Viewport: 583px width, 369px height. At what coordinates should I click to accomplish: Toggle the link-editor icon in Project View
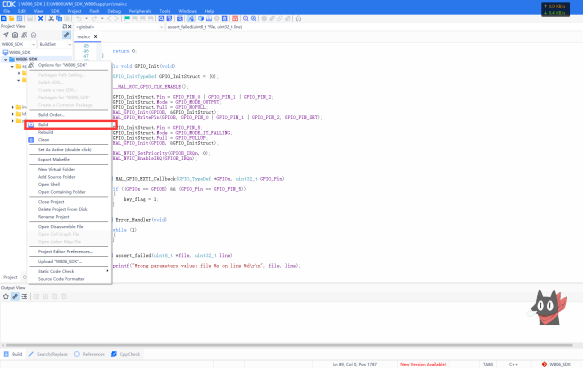pyautogui.click(x=66, y=35)
